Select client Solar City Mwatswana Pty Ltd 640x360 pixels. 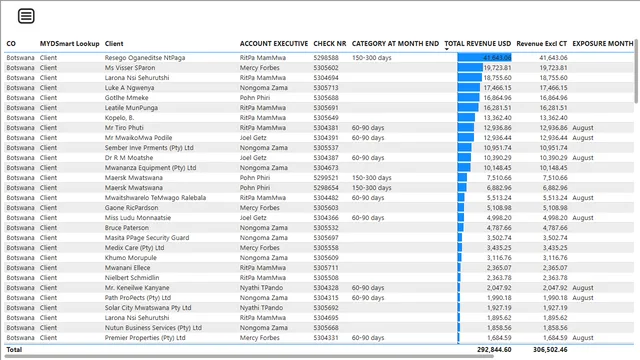point(148,308)
